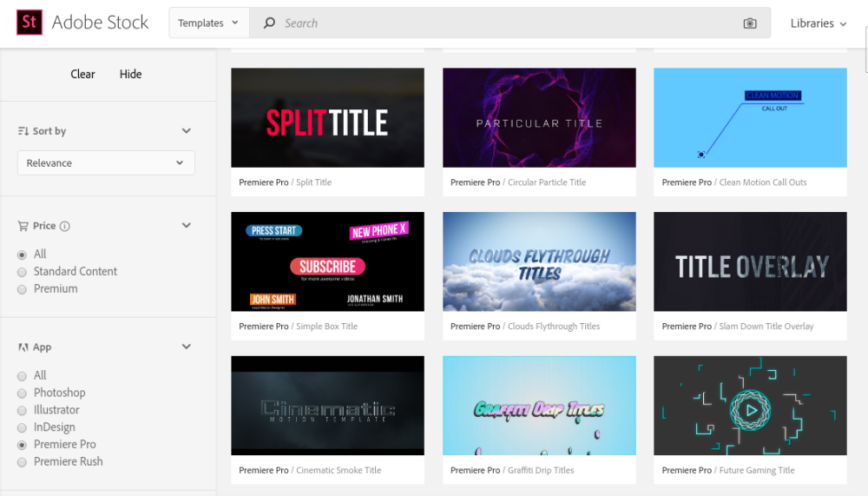Image resolution: width=868 pixels, height=496 pixels.
Task: Open the Libraries dropdown menu
Action: point(818,23)
